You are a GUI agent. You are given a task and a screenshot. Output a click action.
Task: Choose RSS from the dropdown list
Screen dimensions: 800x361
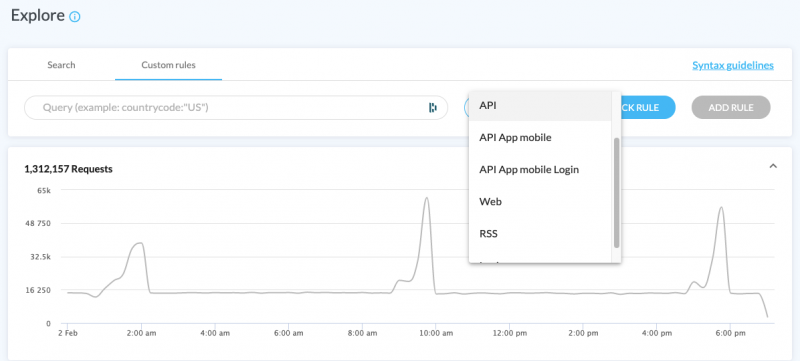tap(540, 234)
